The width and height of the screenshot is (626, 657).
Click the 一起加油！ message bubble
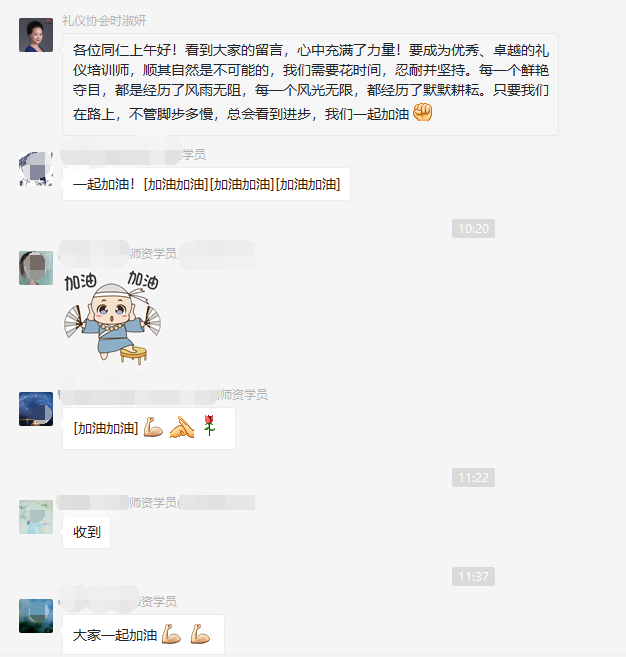tap(206, 184)
